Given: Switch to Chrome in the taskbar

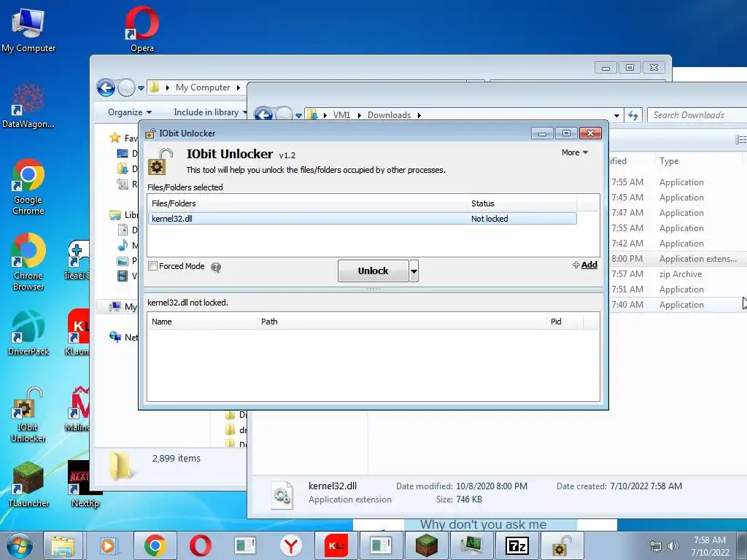Looking at the screenshot, I should point(155,545).
